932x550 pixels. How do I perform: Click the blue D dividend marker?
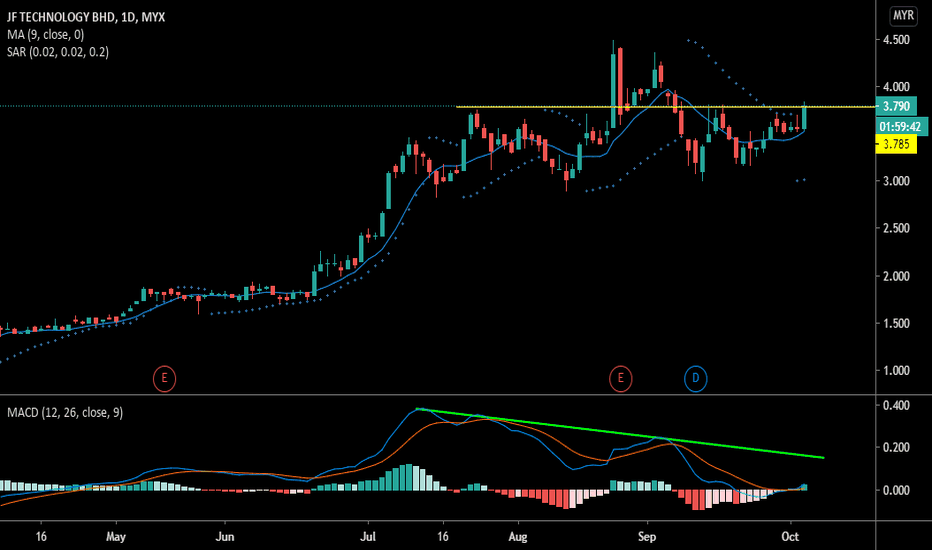pos(695,378)
